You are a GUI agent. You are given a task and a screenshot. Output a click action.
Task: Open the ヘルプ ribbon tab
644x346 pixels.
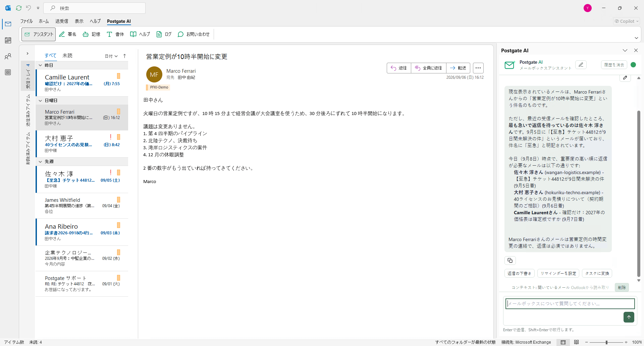pyautogui.click(x=95, y=21)
